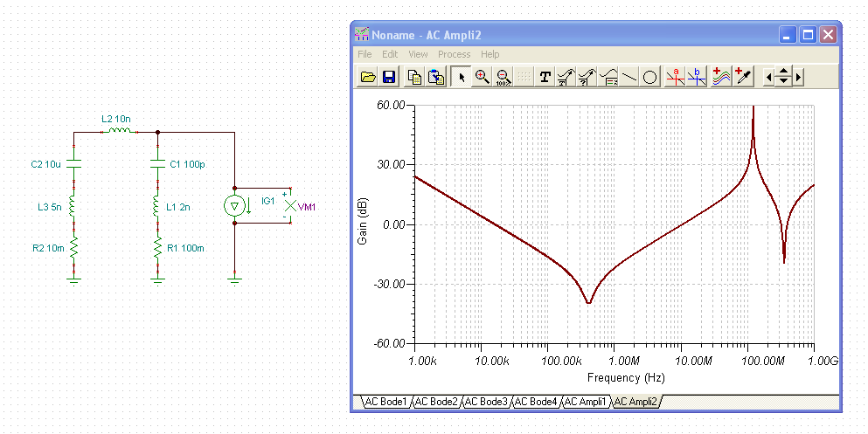Switch to the AC Bode3 tab
Viewport: 868px width, 434px height.
(x=485, y=402)
